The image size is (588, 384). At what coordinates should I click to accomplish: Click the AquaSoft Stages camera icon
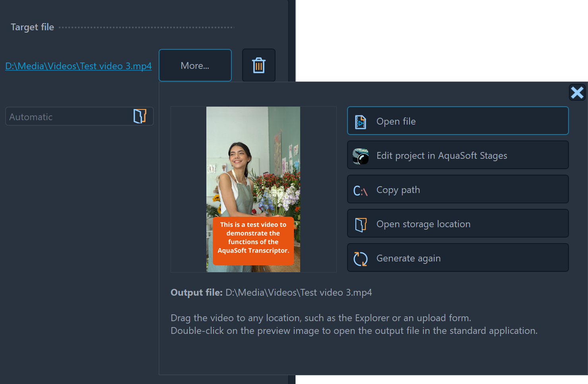pyautogui.click(x=361, y=156)
